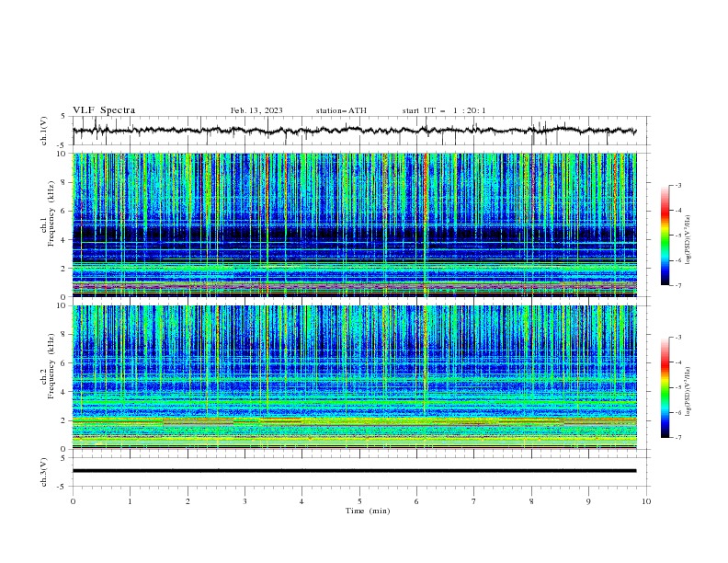Click the "10" kHz tick on ch.1 frequency axis
The image size is (728, 563).
62,154
